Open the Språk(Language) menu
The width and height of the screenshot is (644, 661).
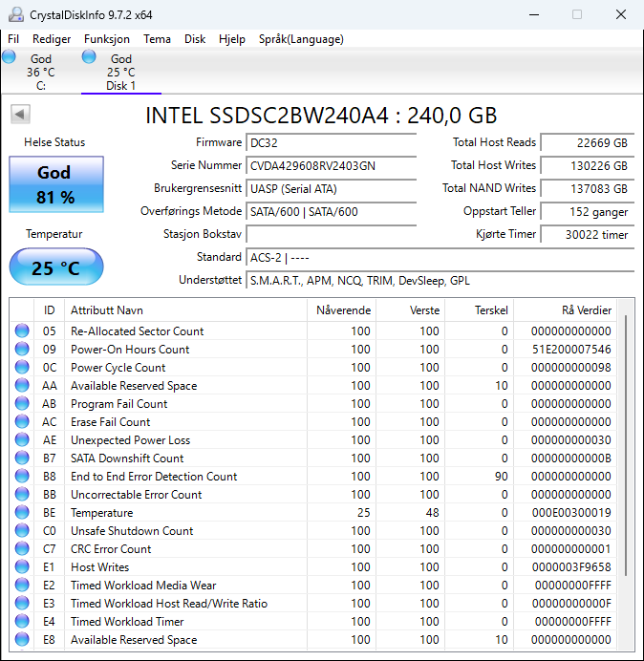(x=301, y=39)
